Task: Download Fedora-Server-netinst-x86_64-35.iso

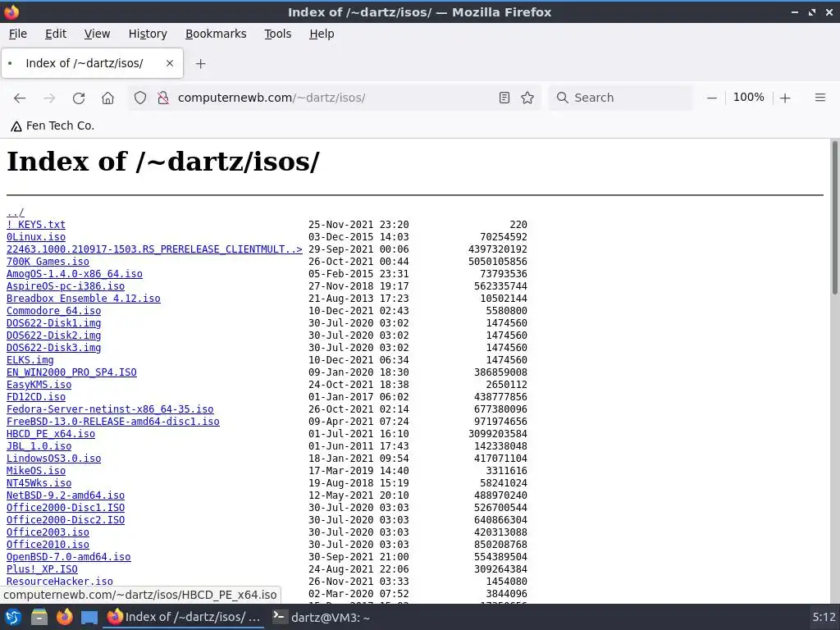Action: [110, 409]
